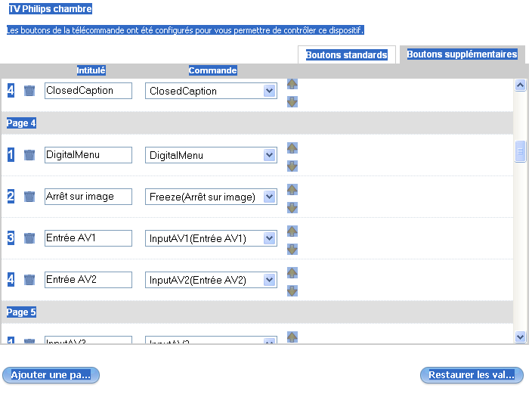Move Entrée AV2 row down
532x416 pixels.
point(292,290)
